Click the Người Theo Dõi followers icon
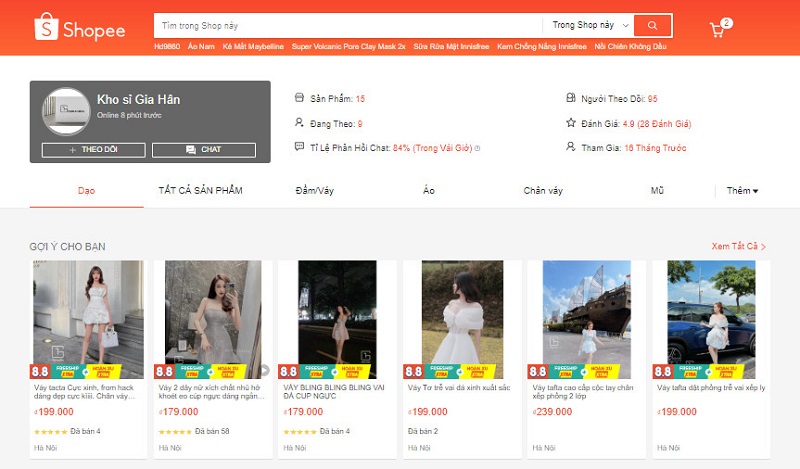 (571, 98)
